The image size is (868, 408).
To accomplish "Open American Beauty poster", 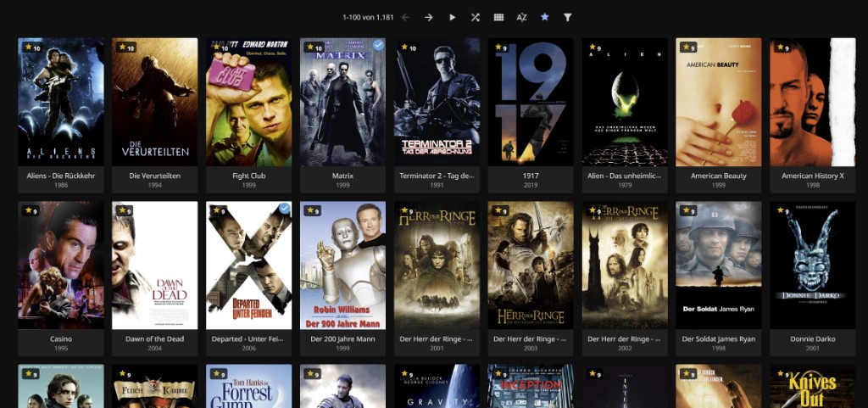I will click(x=719, y=102).
